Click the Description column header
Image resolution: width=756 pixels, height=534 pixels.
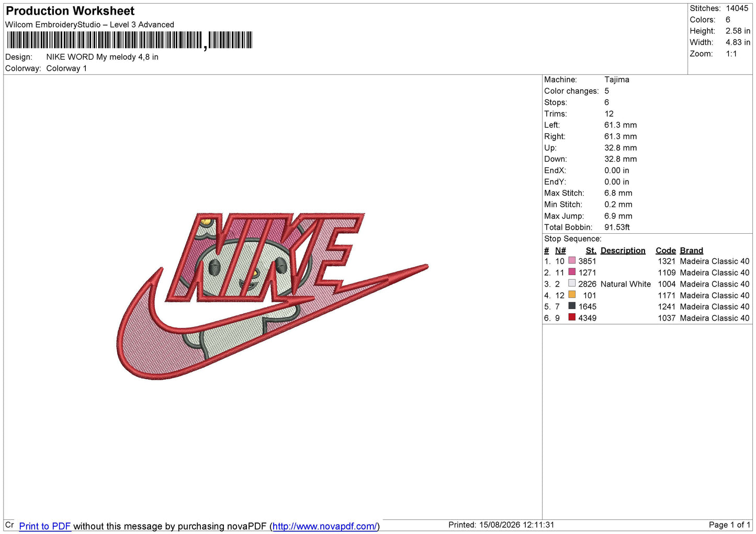pos(623,251)
